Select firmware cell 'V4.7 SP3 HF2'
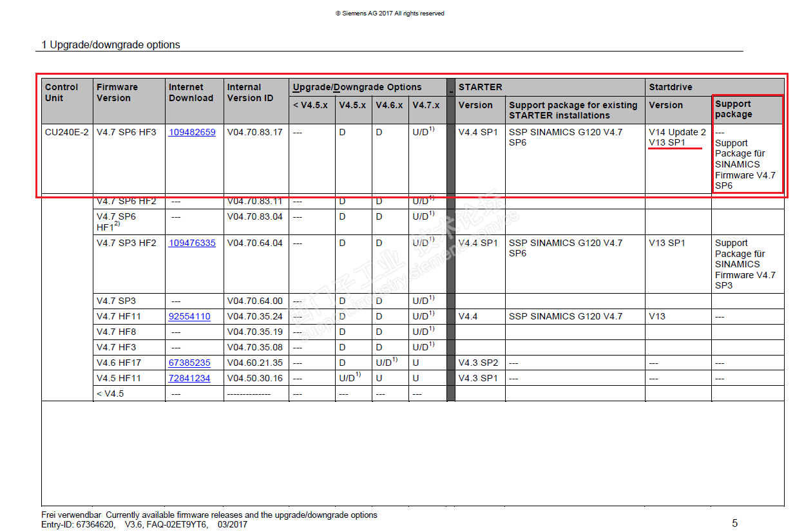Viewport: 804px width, 532px height. coord(126,243)
